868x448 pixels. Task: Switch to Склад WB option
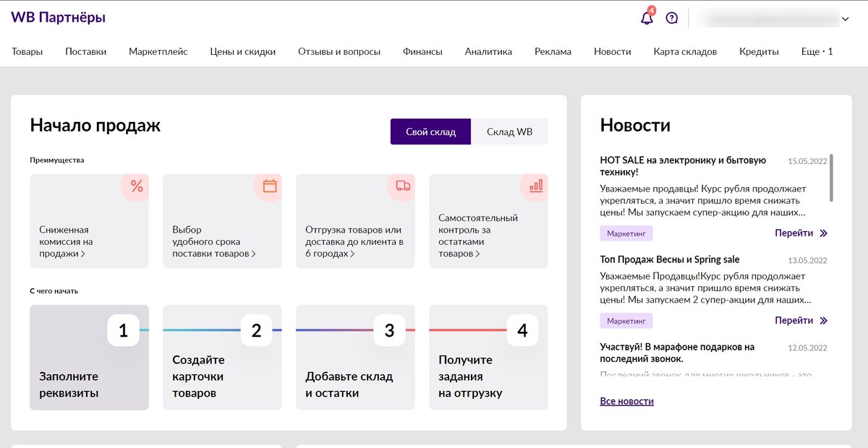[510, 132]
